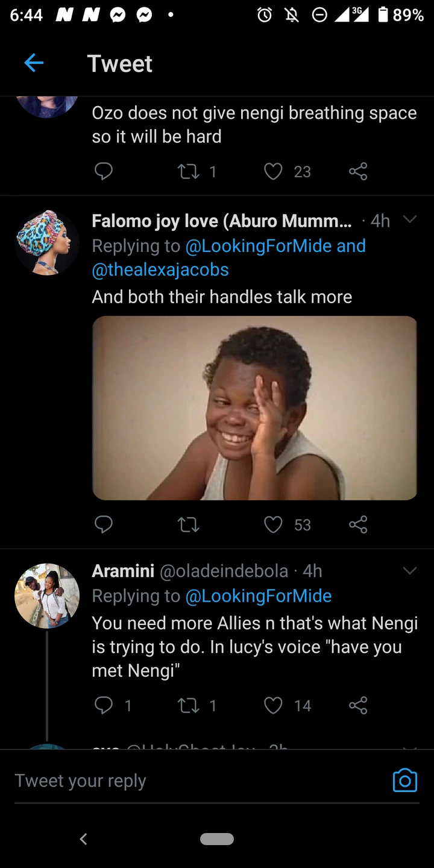434x868 pixels.
Task: Share the Ozo breathing space tweet
Action: point(358,172)
